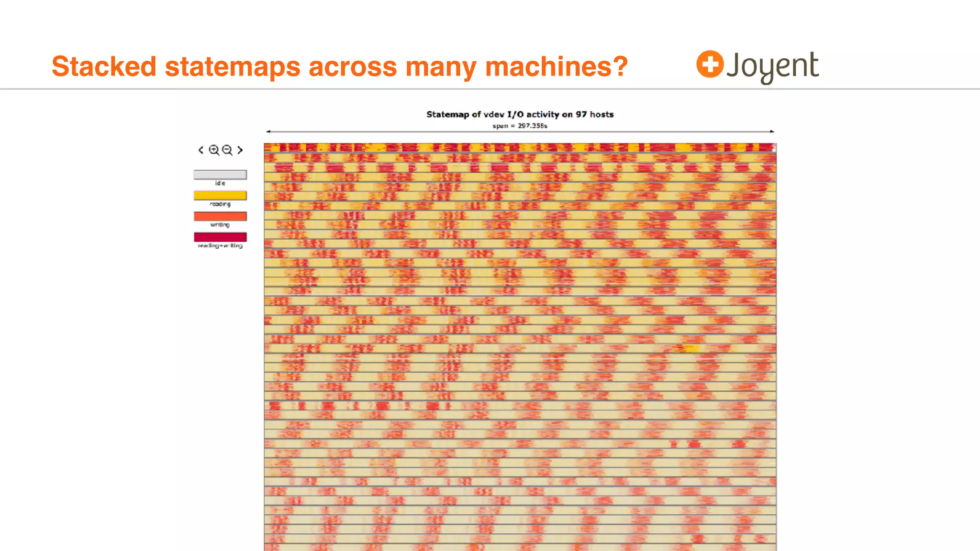Select the idle state legend swatch
This screenshot has height=551, width=980.
click(x=220, y=175)
